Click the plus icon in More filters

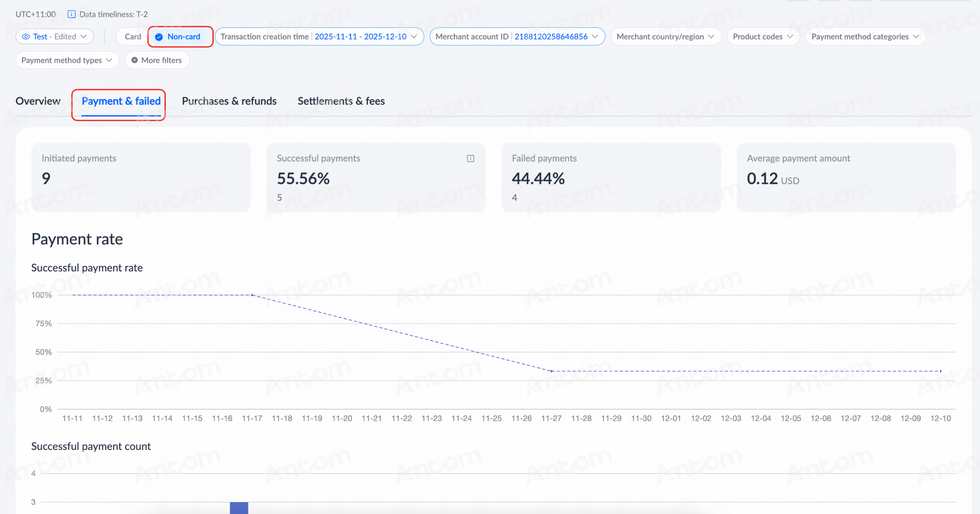coord(134,60)
